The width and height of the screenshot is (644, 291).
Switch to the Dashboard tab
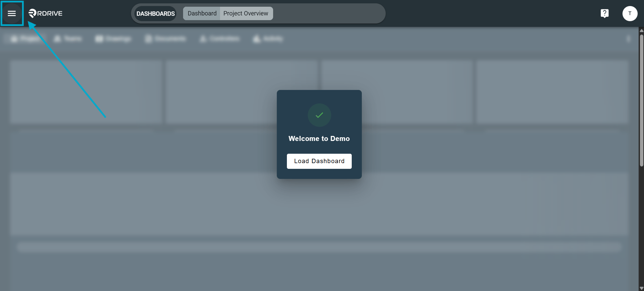[202, 13]
